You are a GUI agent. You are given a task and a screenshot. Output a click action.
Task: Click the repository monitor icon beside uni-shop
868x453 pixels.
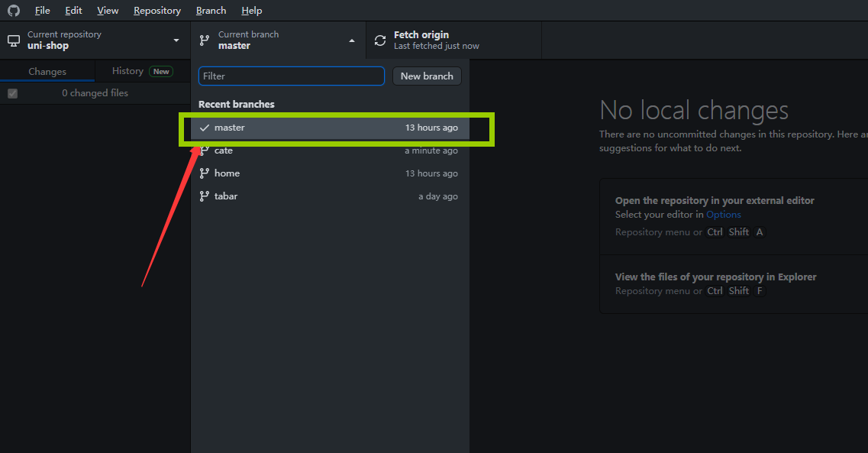pos(13,40)
